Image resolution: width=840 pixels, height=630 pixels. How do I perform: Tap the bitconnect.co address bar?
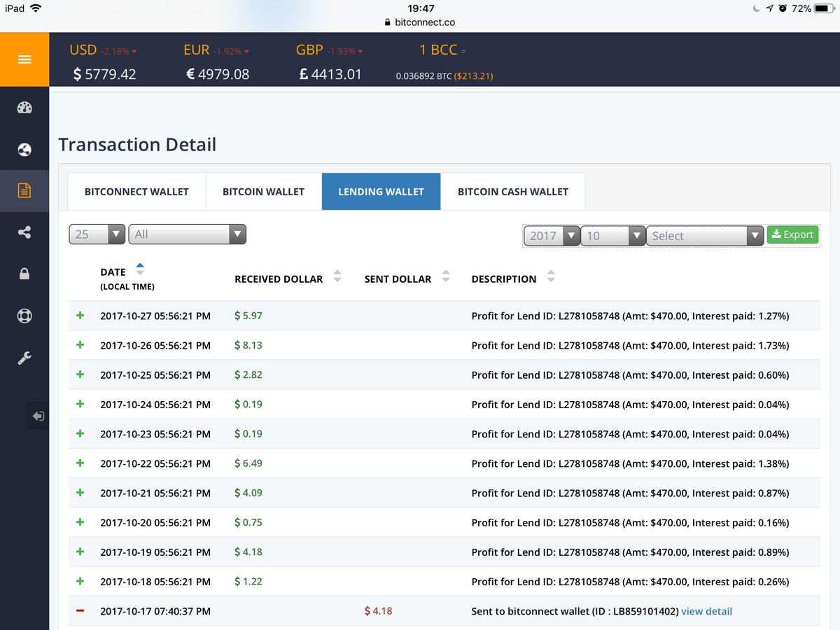point(420,22)
